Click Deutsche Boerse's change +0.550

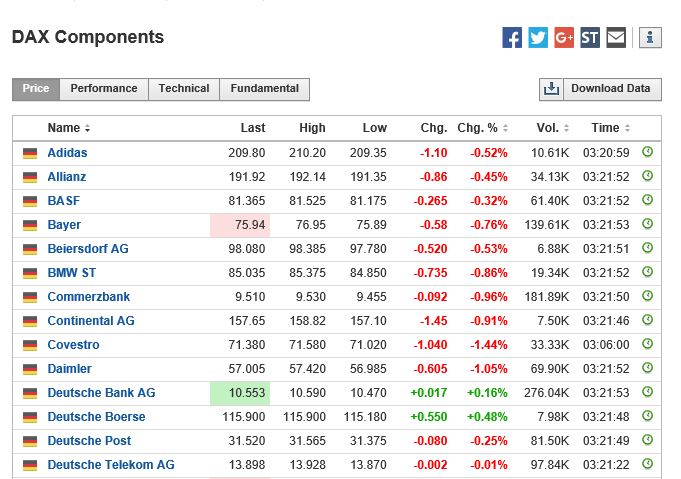coord(429,417)
